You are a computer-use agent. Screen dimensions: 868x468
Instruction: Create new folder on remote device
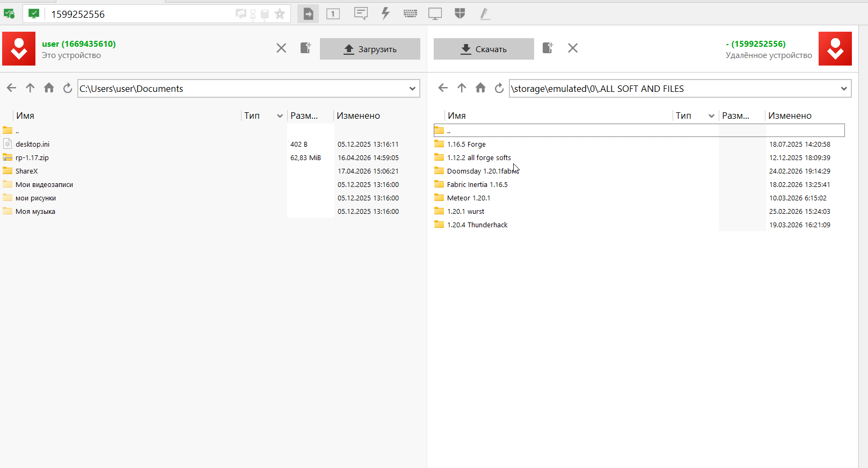pyautogui.click(x=548, y=48)
